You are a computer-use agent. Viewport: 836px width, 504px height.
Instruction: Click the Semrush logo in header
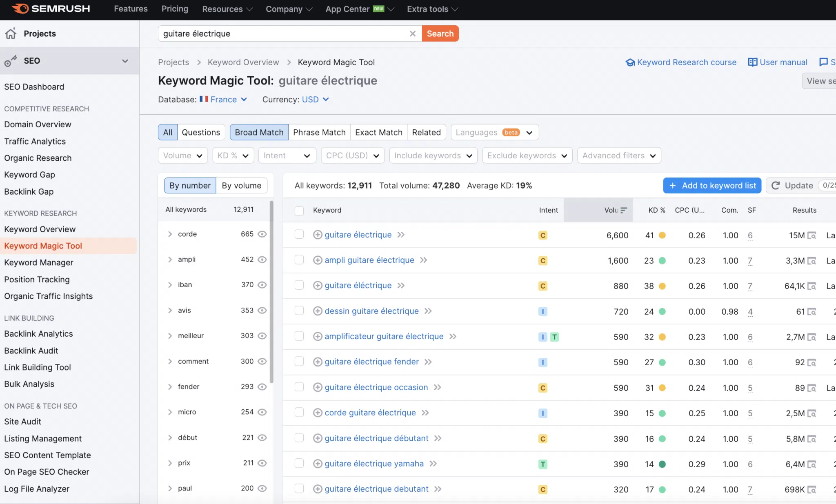point(51,9)
